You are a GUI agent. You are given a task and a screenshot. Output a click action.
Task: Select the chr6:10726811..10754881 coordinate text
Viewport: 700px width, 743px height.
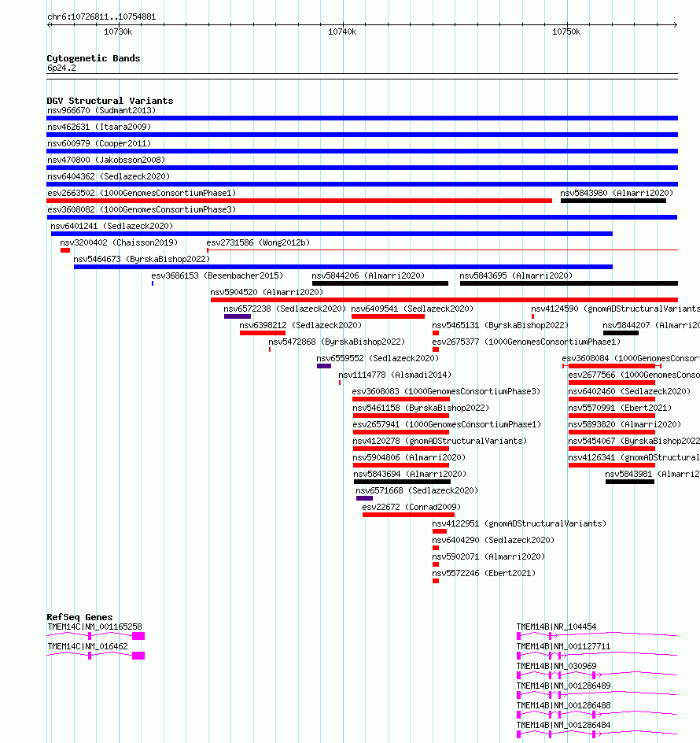101,17
